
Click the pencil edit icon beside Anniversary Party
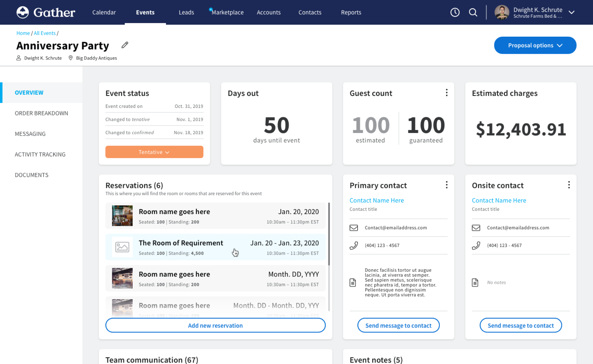pyautogui.click(x=125, y=45)
